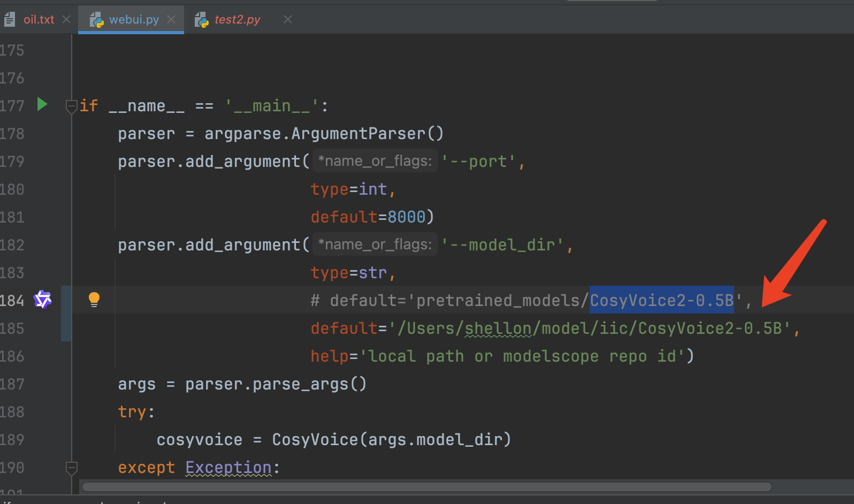854x504 pixels.
Task: Click the highlighted CosyVoice2-0.5B selection
Action: pos(661,300)
